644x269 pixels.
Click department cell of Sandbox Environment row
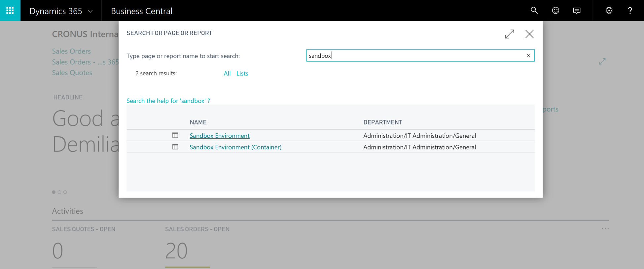[x=419, y=136]
